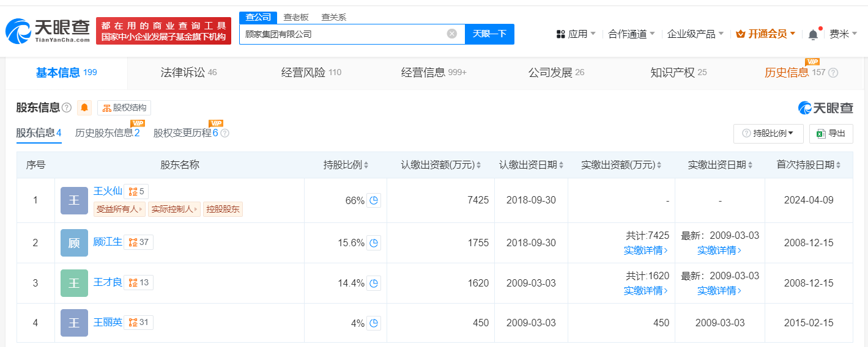Open pie chart icon for 顾江生 15.6%

click(x=374, y=243)
